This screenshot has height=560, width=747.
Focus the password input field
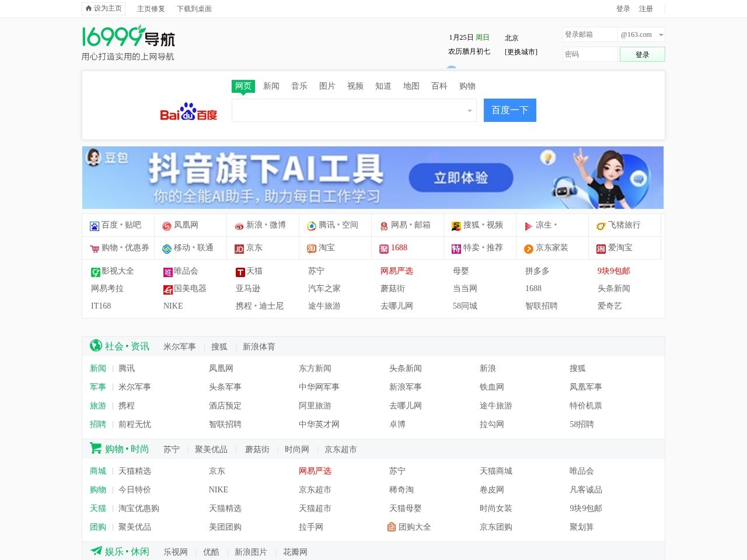589,54
